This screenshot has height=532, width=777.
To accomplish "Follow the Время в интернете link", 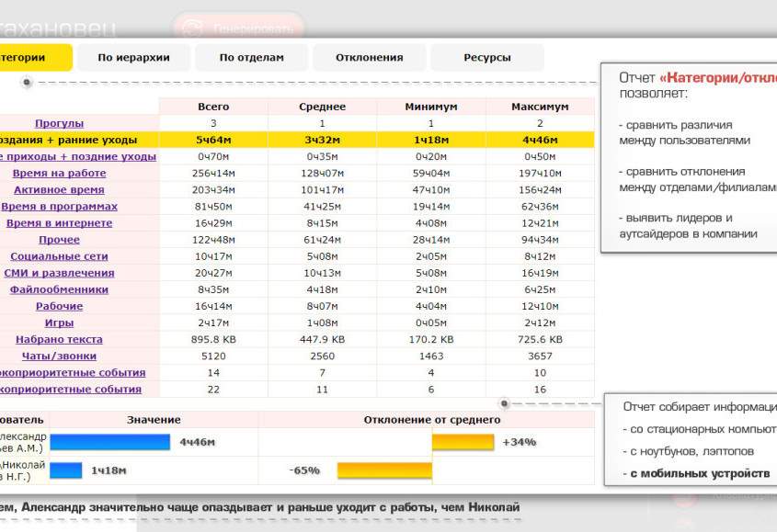I will click(59, 223).
